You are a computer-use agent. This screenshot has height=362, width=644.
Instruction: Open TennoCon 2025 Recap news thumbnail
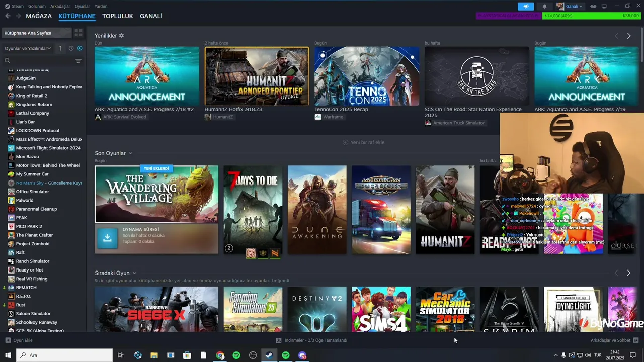point(367,76)
